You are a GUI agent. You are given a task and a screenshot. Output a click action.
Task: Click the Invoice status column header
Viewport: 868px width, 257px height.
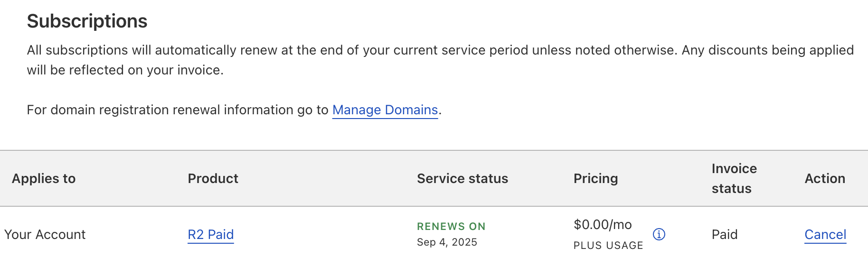734,178
